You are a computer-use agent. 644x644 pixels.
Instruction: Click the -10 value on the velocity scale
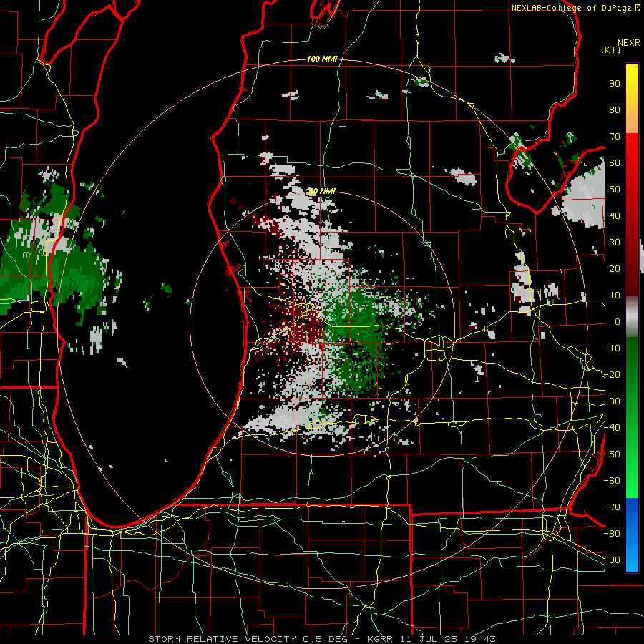pos(612,348)
